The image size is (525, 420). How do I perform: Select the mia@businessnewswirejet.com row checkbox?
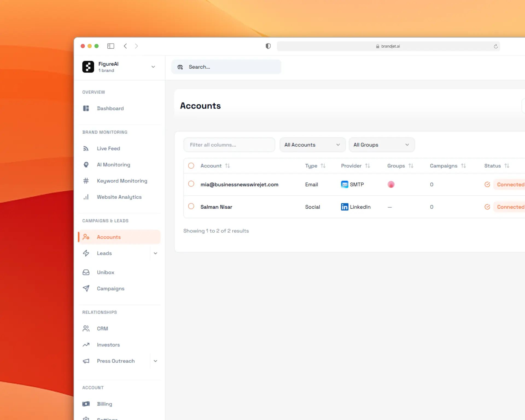coord(191,184)
